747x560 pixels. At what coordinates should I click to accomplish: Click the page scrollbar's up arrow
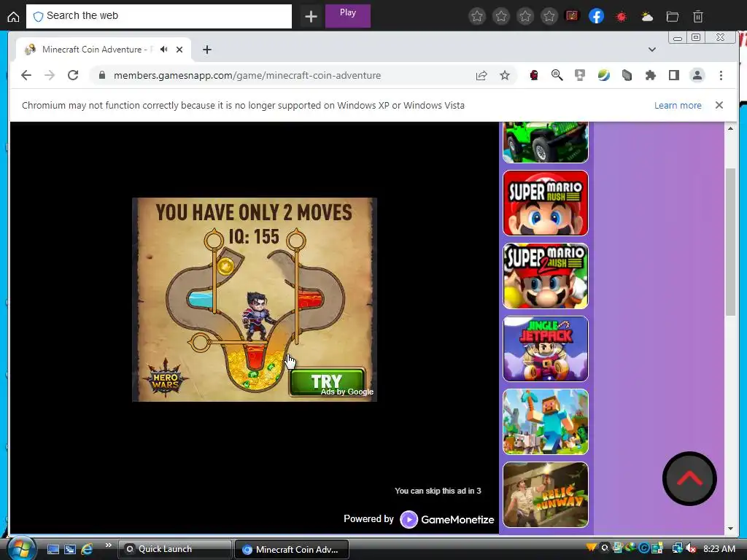730,128
